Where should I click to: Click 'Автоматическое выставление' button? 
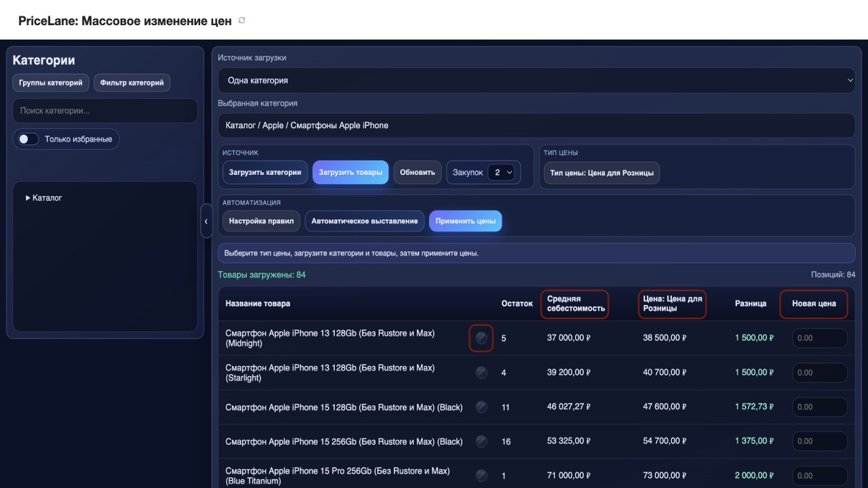365,221
